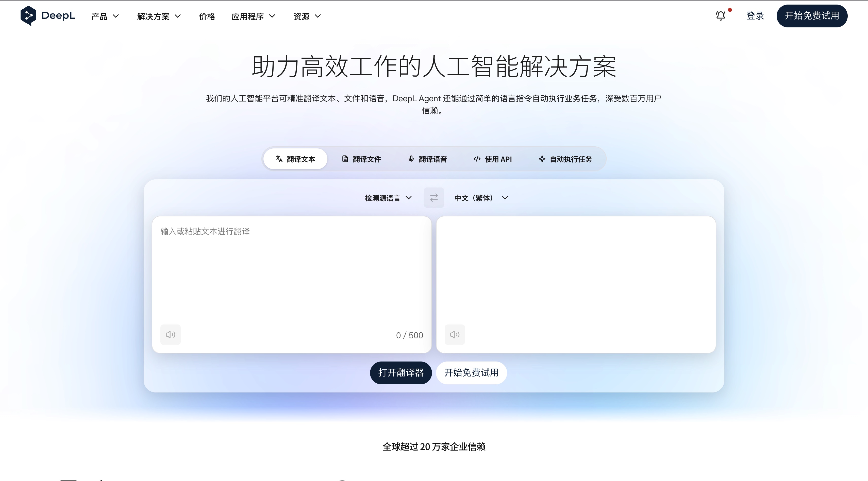Switch to the 自动执行任务 tab
Viewport: 868px width, 481px height.
click(x=565, y=159)
